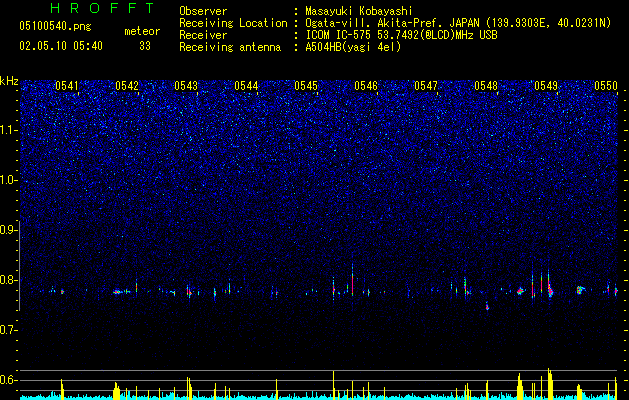
Task: Click the 0545 time marker
Action: click(306, 85)
